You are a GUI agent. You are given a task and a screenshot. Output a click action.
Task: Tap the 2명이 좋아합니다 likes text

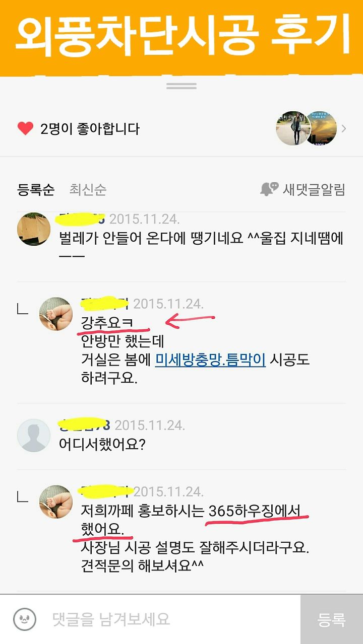[x=90, y=129]
